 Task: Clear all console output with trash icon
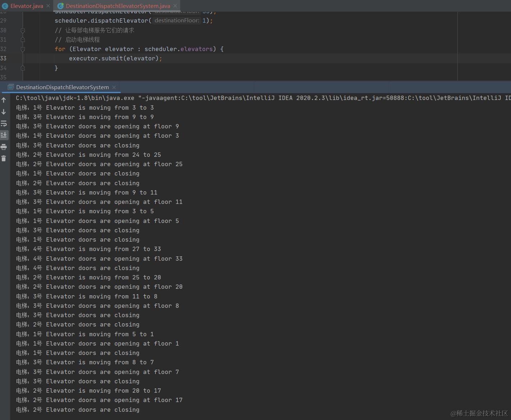tap(4, 158)
